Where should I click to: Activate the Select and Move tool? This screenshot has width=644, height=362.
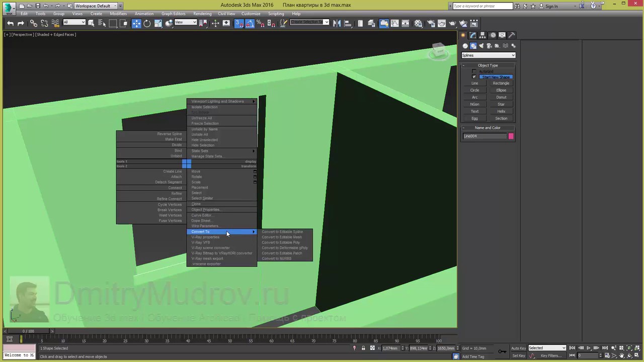click(x=136, y=24)
